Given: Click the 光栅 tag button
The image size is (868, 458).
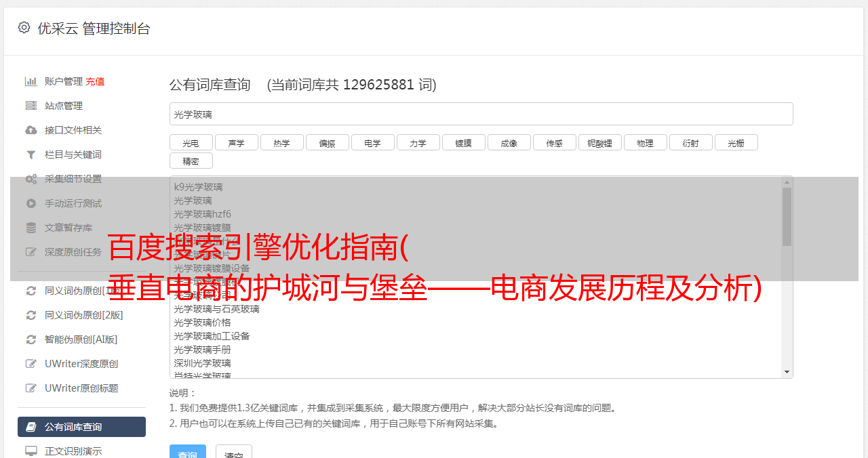Looking at the screenshot, I should pos(736,142).
